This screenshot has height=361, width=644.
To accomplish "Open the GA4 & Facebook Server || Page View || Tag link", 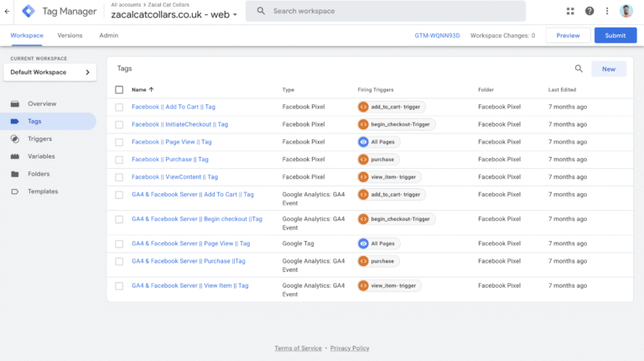I will coord(190,243).
